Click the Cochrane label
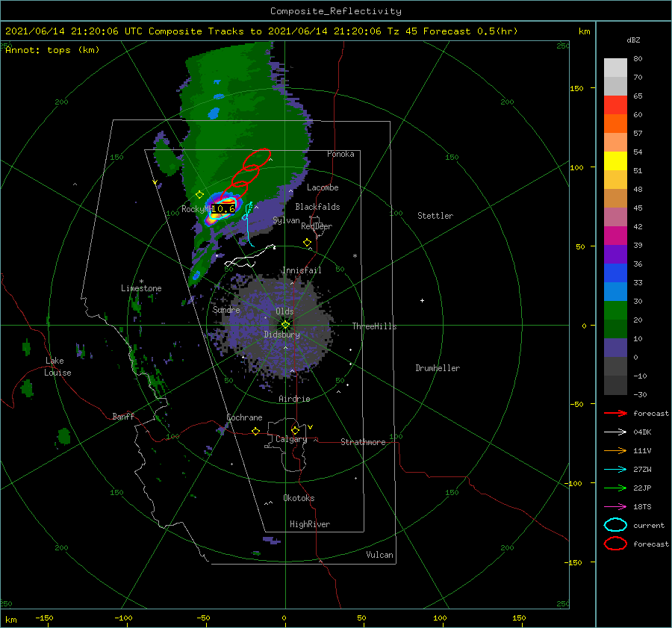 coord(244,417)
